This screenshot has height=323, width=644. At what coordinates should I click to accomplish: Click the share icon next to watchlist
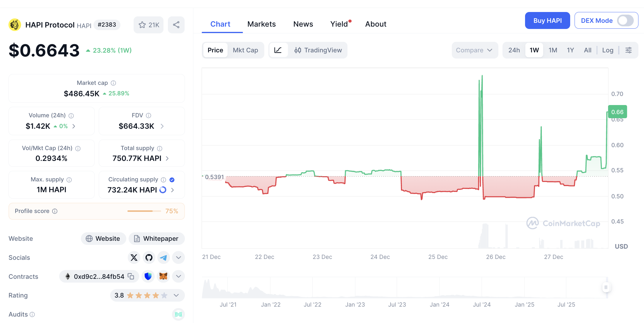[176, 25]
